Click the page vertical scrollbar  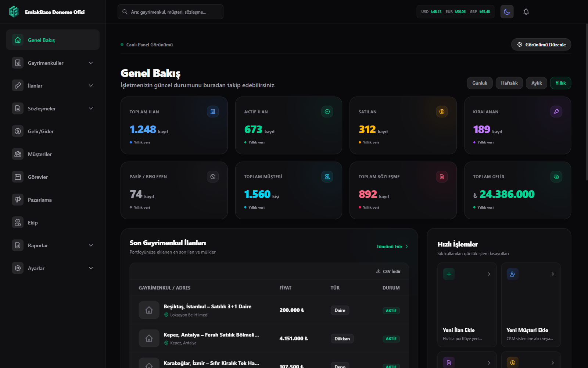(x=587, y=101)
